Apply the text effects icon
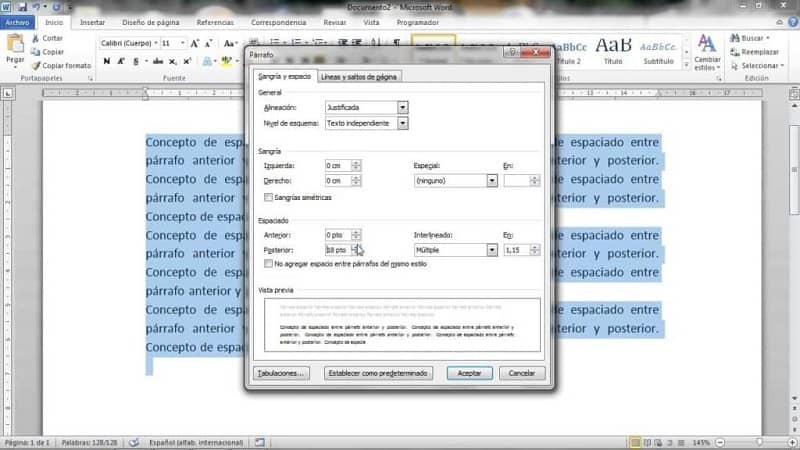800x450 pixels. (x=207, y=61)
